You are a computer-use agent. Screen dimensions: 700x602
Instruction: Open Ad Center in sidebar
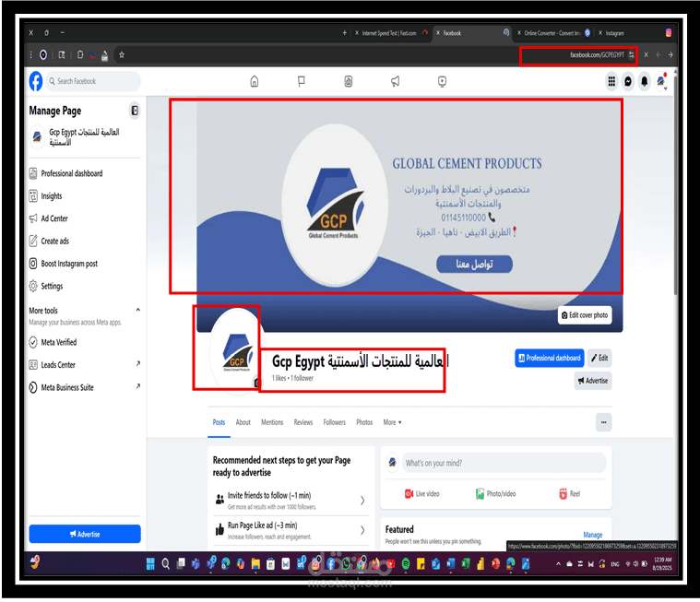[54, 218]
